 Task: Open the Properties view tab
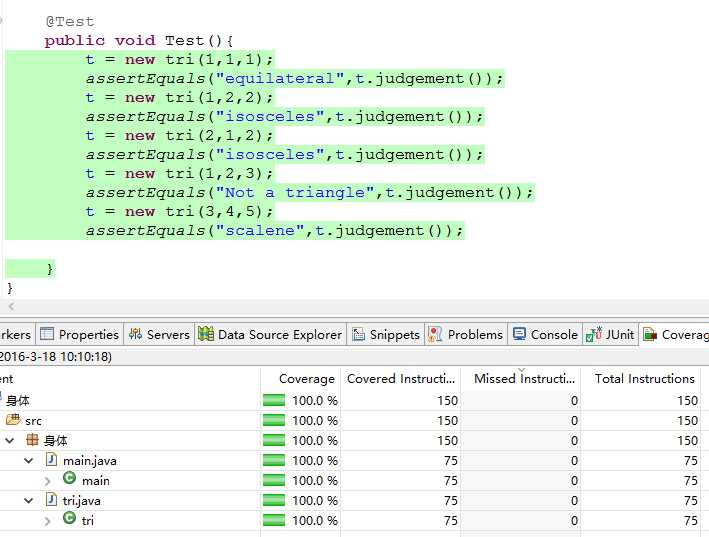80,334
